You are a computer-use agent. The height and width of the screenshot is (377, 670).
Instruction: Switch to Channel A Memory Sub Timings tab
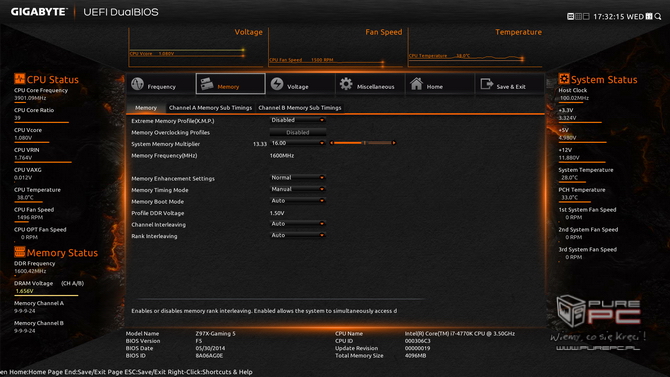tap(210, 108)
